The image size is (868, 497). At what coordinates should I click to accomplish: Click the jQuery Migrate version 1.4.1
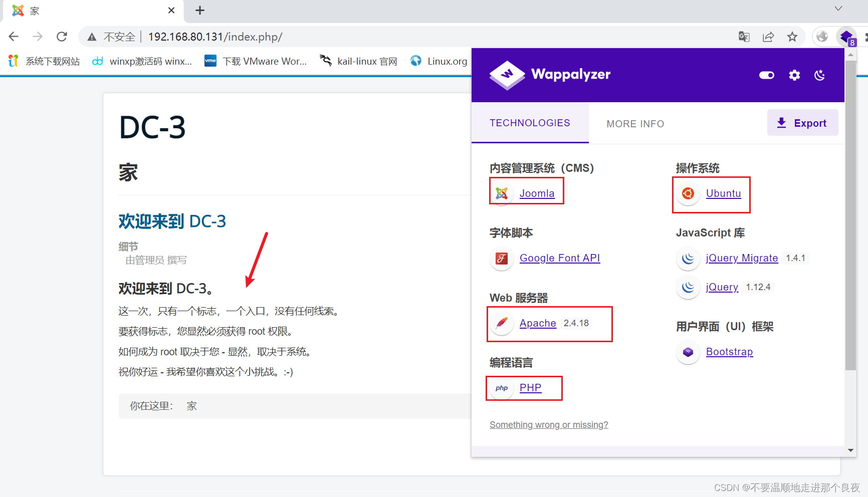pyautogui.click(x=795, y=258)
